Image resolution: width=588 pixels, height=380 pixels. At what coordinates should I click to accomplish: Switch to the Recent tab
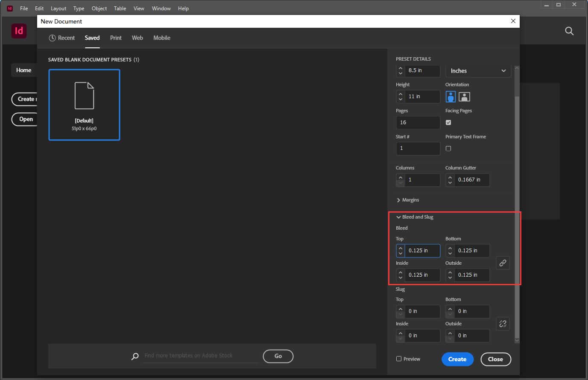[x=62, y=38]
